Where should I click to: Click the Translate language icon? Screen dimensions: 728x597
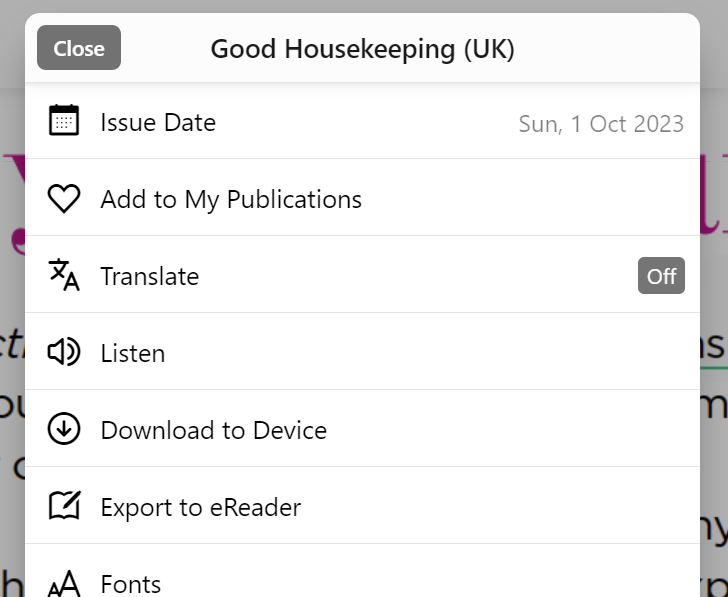64,275
